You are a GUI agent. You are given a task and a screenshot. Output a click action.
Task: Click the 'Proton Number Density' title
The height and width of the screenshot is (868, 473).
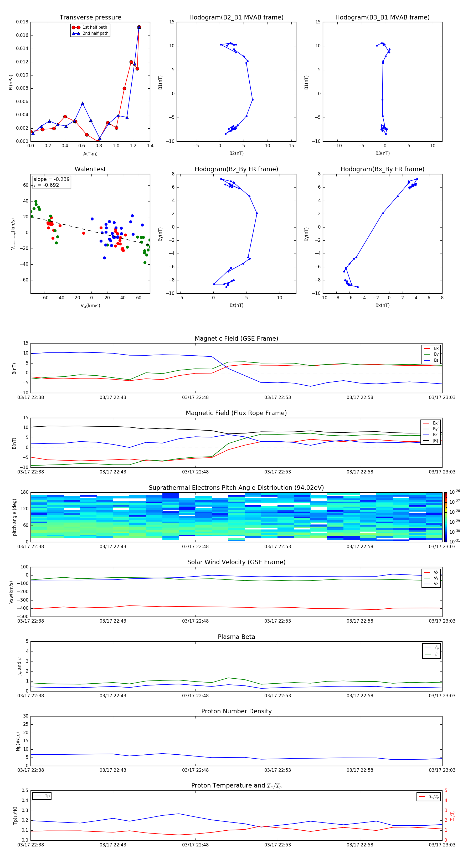click(236, 711)
